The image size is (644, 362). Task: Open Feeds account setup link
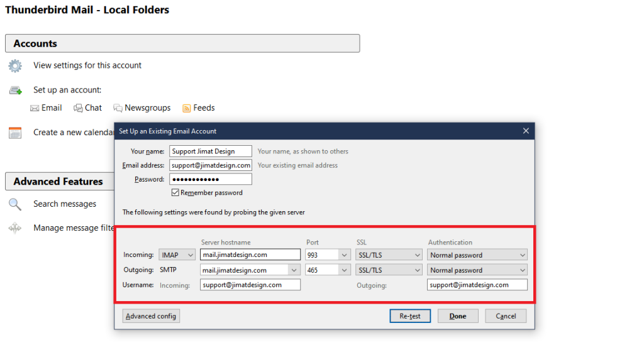204,108
